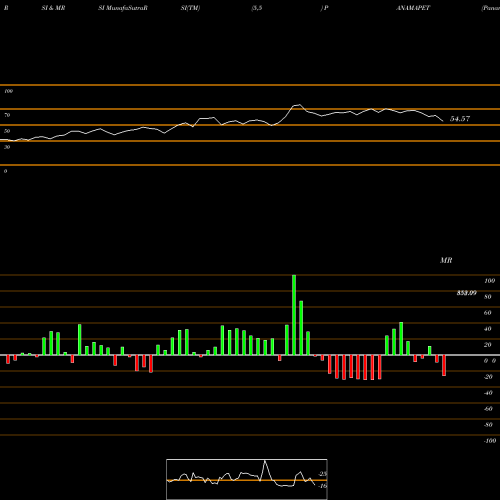Click the SI & MR header text
The image size is (500, 500).
point(53,8)
